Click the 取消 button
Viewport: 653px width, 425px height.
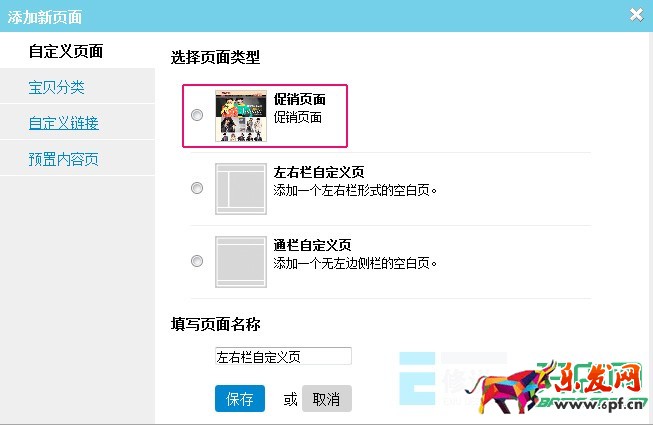coord(326,399)
